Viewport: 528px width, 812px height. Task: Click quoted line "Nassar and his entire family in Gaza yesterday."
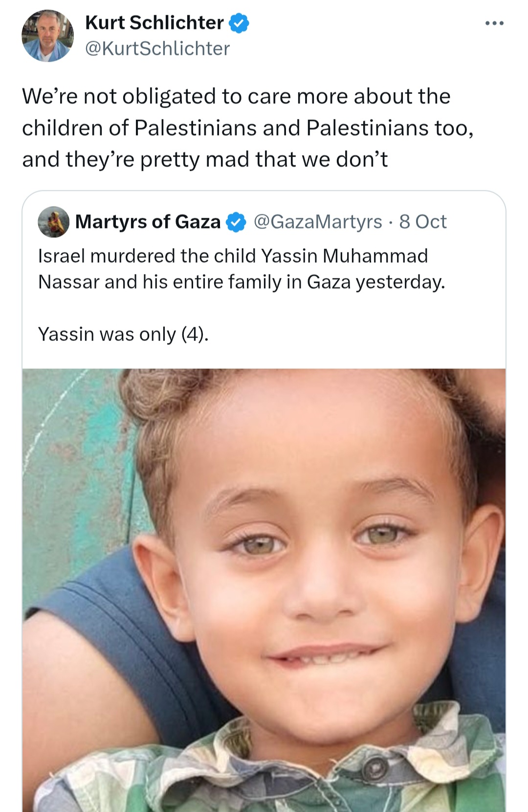pyautogui.click(x=242, y=282)
